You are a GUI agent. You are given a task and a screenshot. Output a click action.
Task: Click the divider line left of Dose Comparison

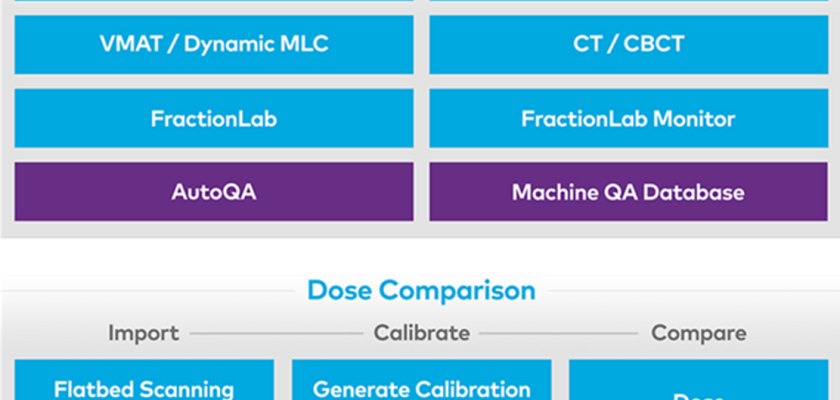148,291
